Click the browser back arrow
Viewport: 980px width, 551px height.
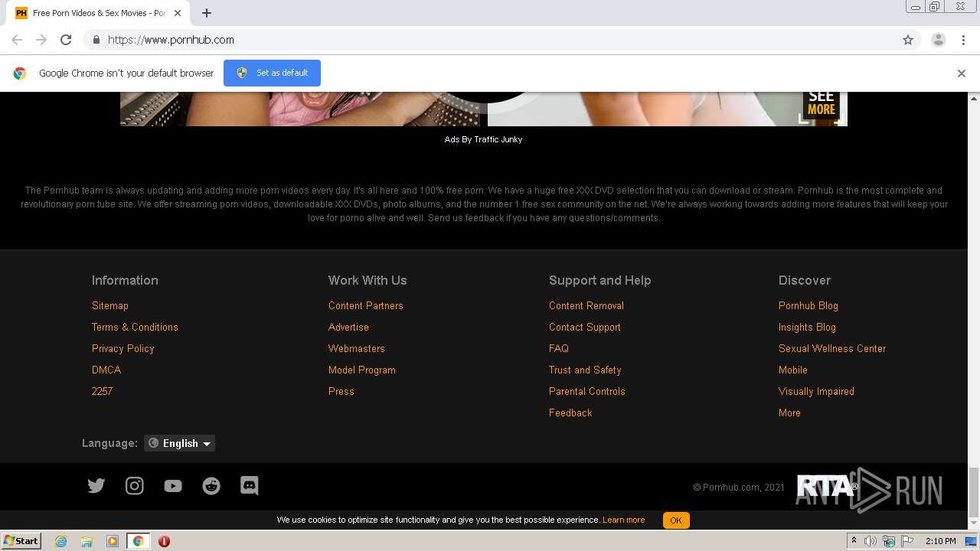pyautogui.click(x=17, y=40)
